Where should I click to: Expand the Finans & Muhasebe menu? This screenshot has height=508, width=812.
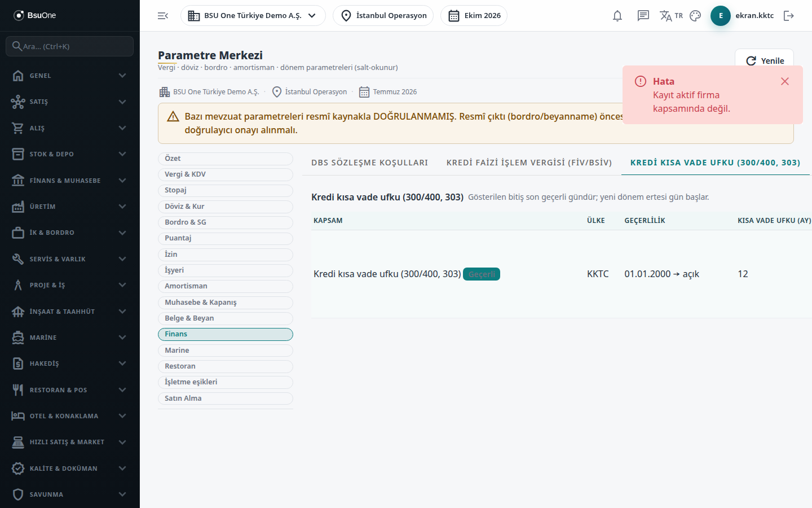coord(70,181)
